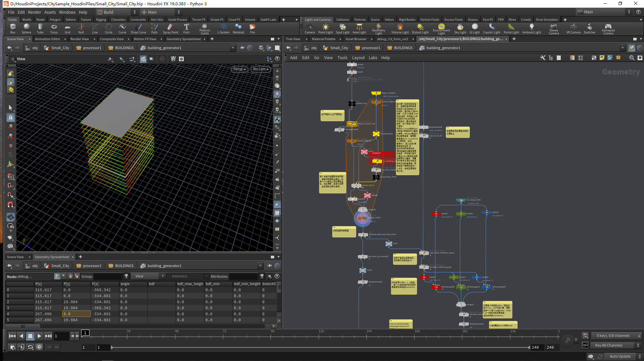The width and height of the screenshot is (644, 361).
Task: Click the Play forward button
Action: click(39, 336)
